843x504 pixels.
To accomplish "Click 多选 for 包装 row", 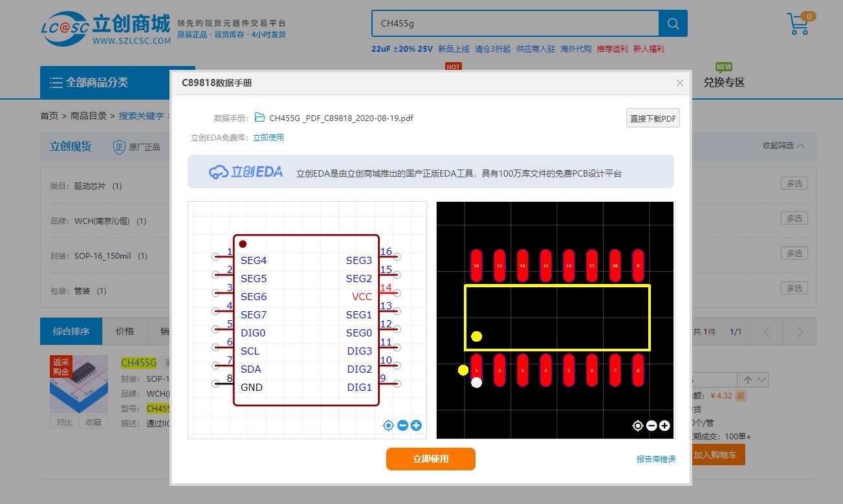I will pyautogui.click(x=794, y=288).
